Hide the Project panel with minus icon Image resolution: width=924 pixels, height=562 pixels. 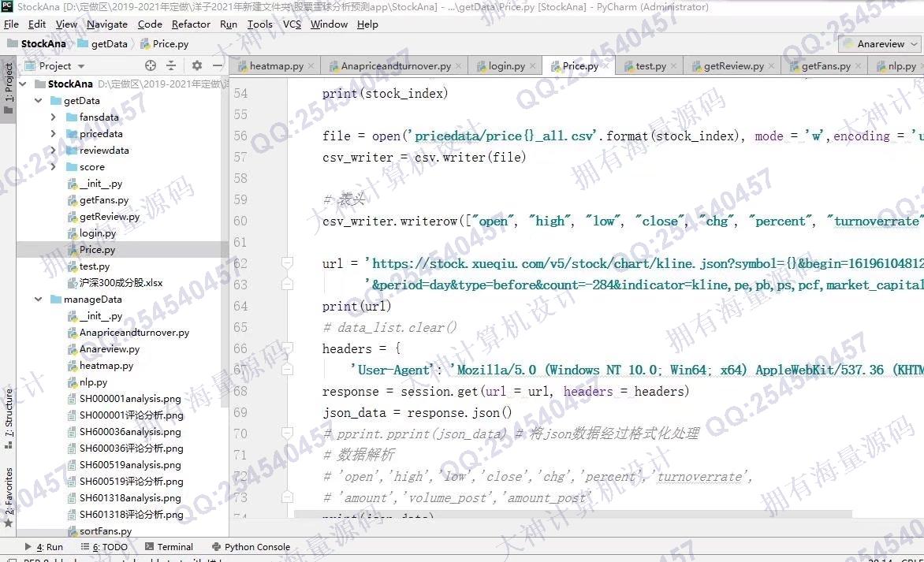(217, 65)
